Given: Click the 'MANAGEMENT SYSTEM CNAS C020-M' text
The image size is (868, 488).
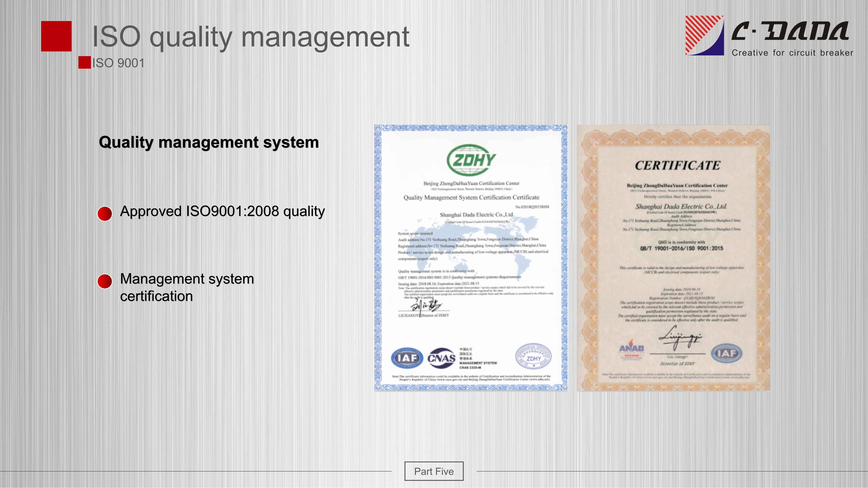Looking at the screenshot, I should (478, 365).
